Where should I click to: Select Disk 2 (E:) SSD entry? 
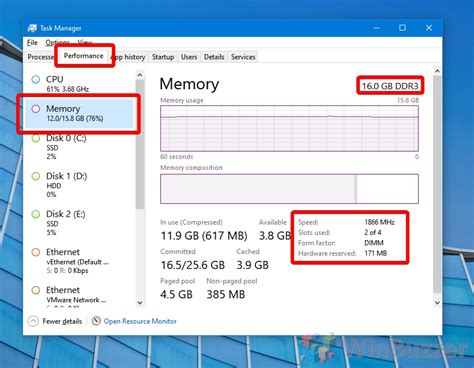point(79,223)
